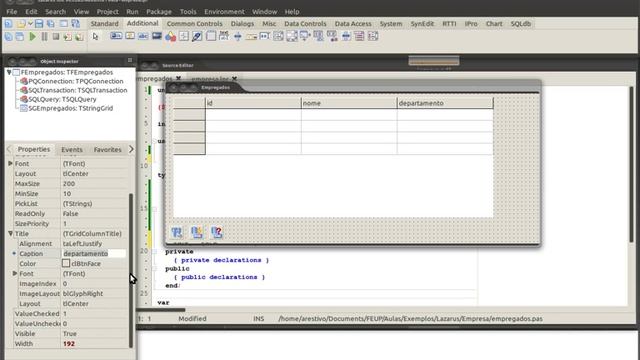Click the Stop program icon
Screen dimensions: 640x360
tap(56, 37)
